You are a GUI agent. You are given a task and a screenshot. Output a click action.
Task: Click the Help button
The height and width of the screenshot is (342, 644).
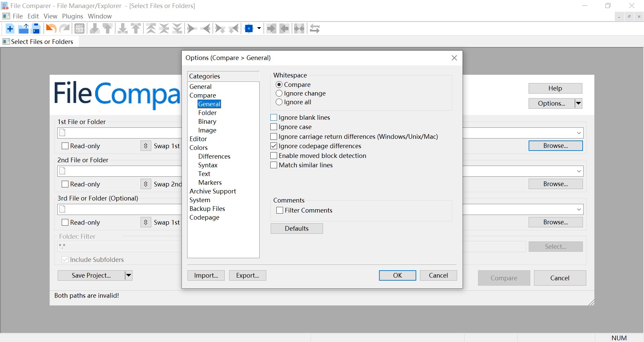555,88
